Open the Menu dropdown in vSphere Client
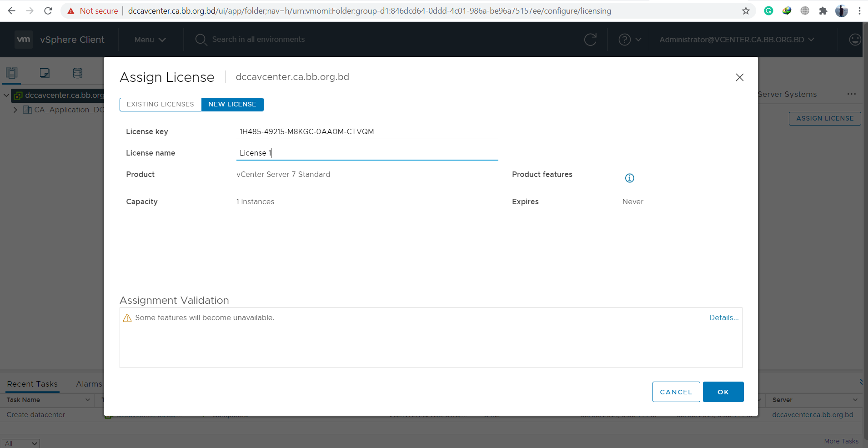This screenshot has width=868, height=448. pos(150,40)
